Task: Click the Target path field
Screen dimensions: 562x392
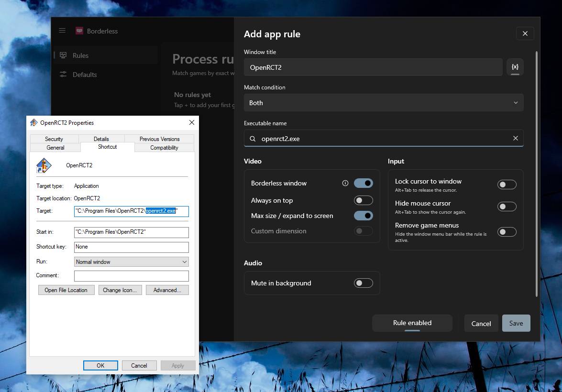Action: pos(131,211)
